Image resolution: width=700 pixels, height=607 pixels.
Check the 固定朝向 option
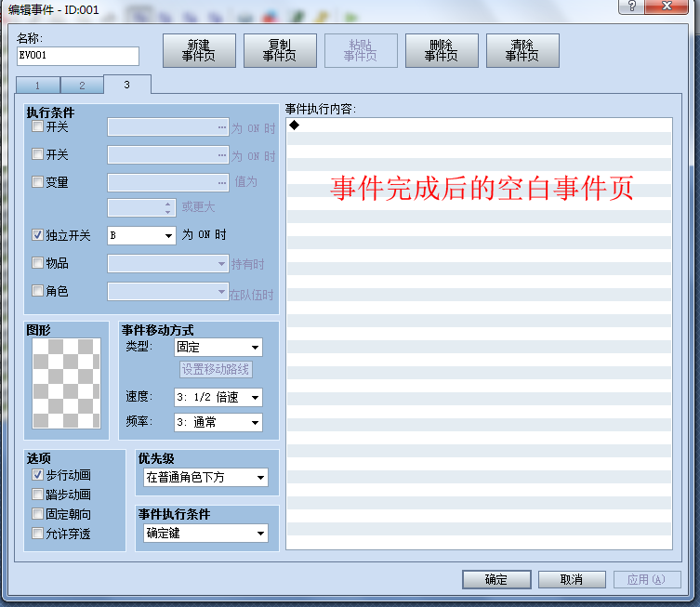[37, 514]
